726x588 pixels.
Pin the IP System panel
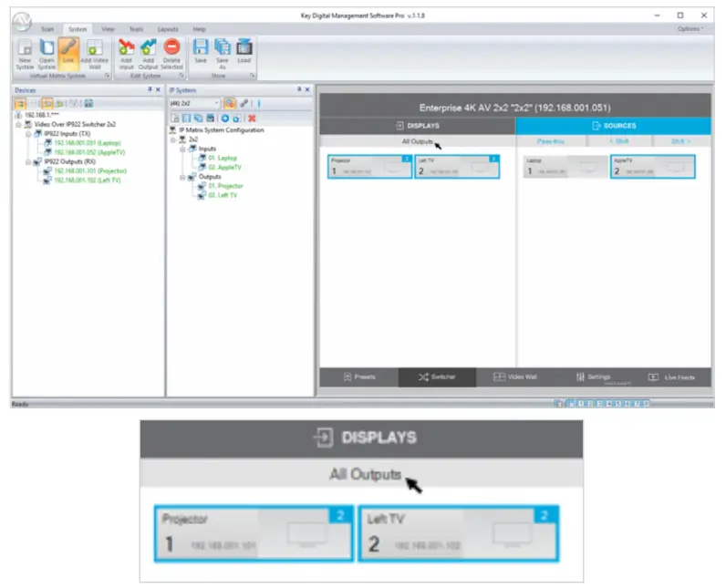[x=299, y=89]
